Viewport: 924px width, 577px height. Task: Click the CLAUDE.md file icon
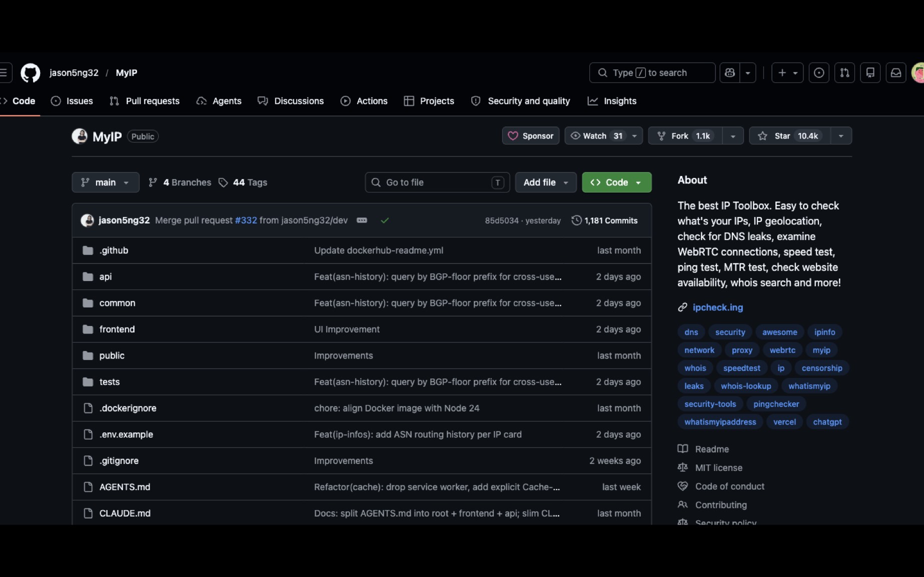pyautogui.click(x=88, y=513)
